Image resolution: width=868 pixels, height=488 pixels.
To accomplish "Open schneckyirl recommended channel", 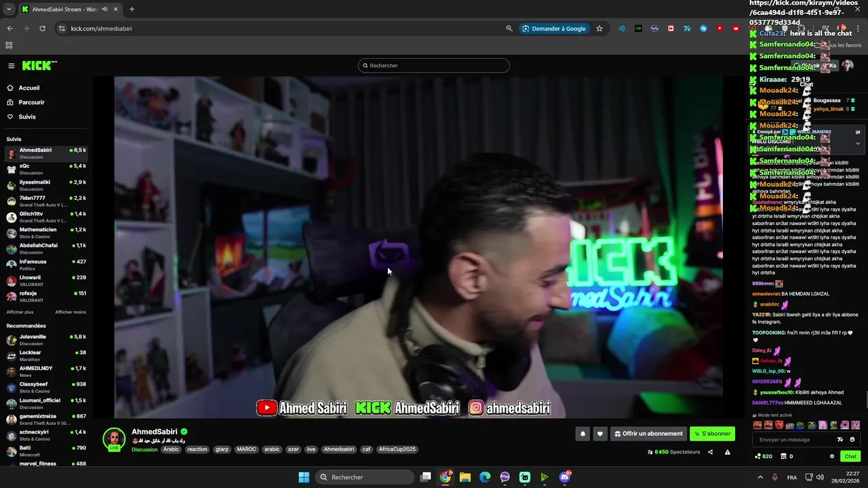I will [x=46, y=435].
